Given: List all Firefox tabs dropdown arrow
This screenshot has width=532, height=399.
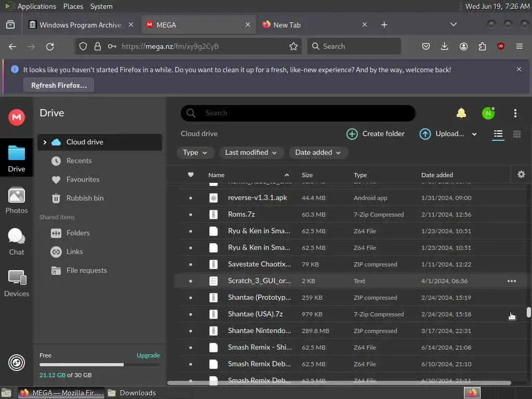Looking at the screenshot, I should 453,24.
